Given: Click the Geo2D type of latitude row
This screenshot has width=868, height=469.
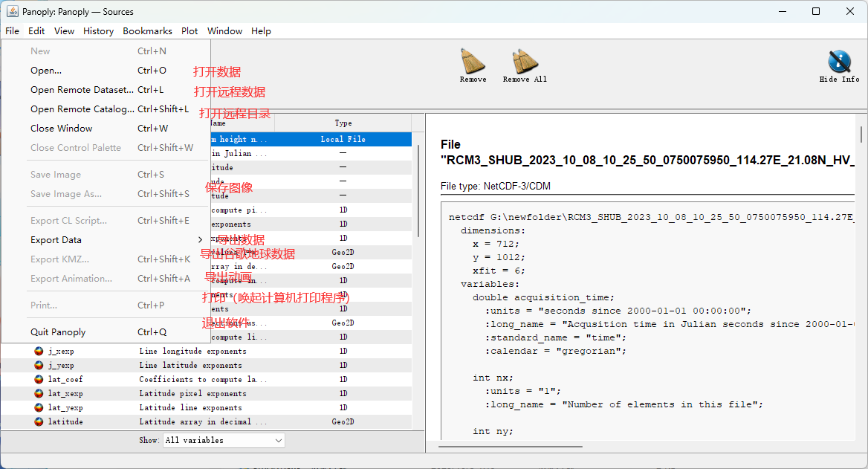Looking at the screenshot, I should [343, 422].
